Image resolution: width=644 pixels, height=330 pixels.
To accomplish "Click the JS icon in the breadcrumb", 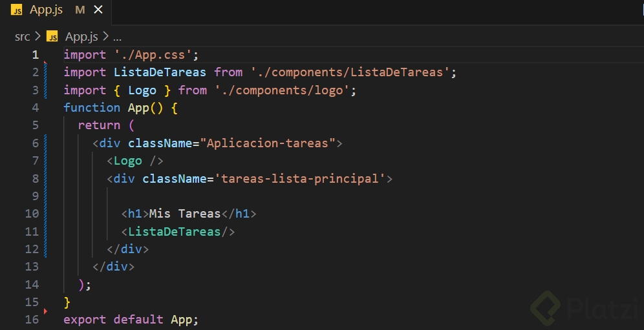I will (52, 37).
